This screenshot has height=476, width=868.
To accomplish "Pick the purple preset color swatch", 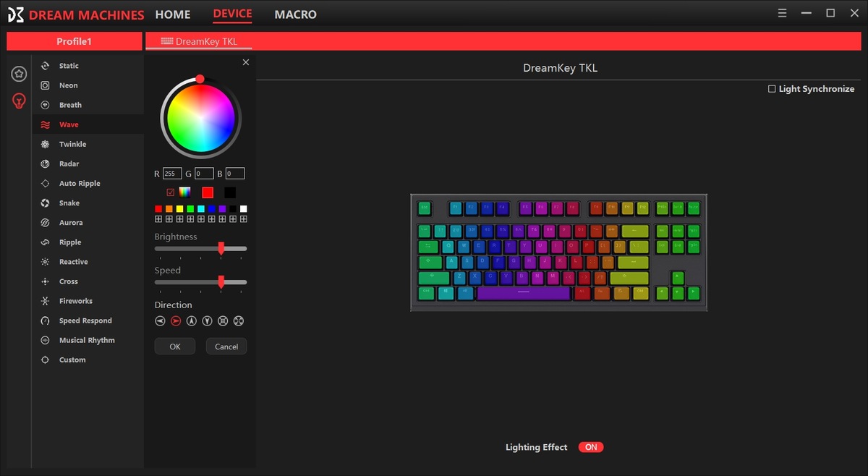I will (222, 208).
